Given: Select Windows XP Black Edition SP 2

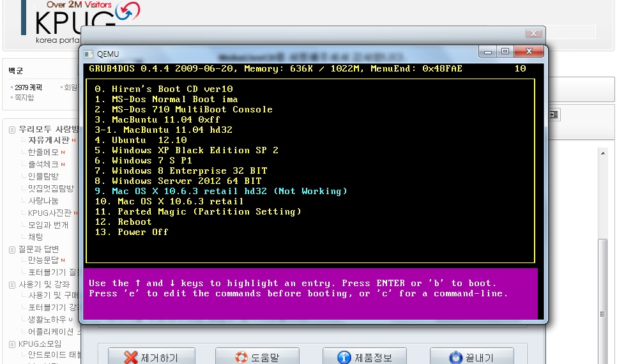Looking at the screenshot, I should coord(187,150).
